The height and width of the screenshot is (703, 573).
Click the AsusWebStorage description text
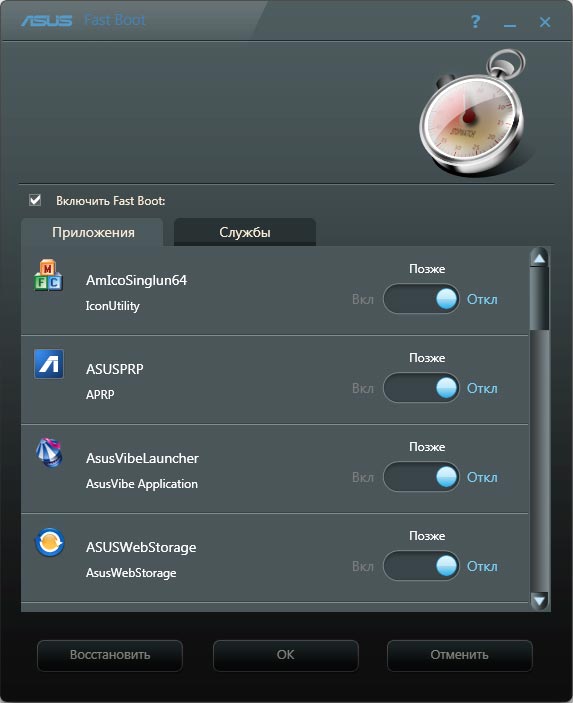(x=131, y=573)
